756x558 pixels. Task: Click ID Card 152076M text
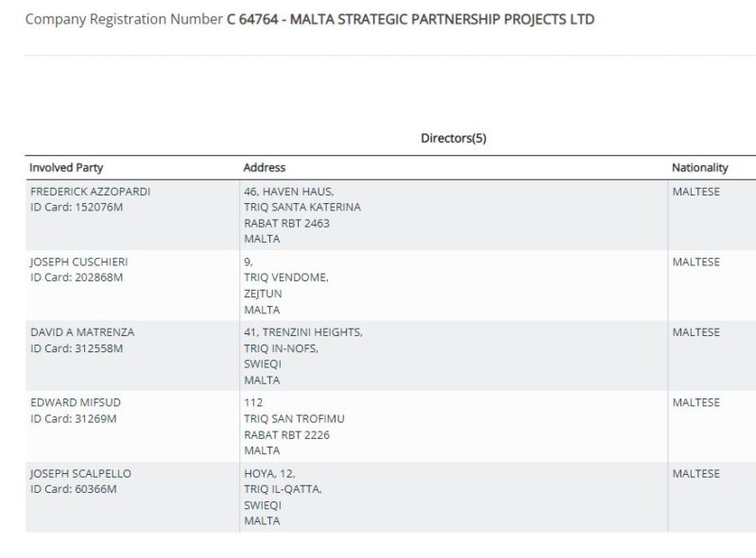pyautogui.click(x=77, y=207)
